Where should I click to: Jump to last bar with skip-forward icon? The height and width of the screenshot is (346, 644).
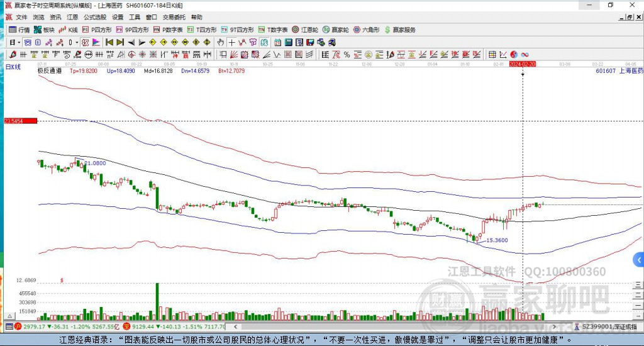pos(120,42)
